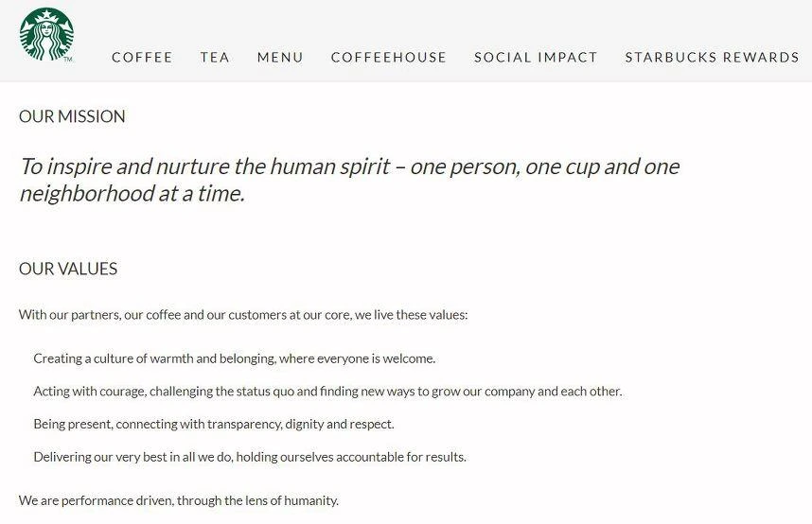
Task: Select the 'Delivering our very best' value line
Action: 250,457
